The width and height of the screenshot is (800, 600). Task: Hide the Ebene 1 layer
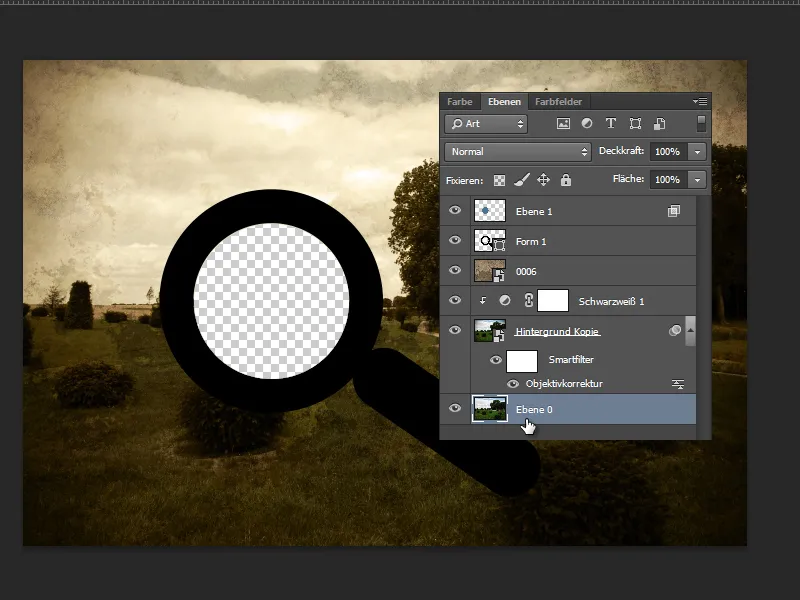(x=455, y=210)
